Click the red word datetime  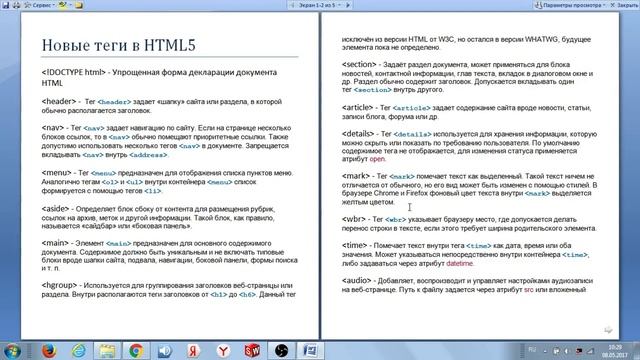point(460,264)
